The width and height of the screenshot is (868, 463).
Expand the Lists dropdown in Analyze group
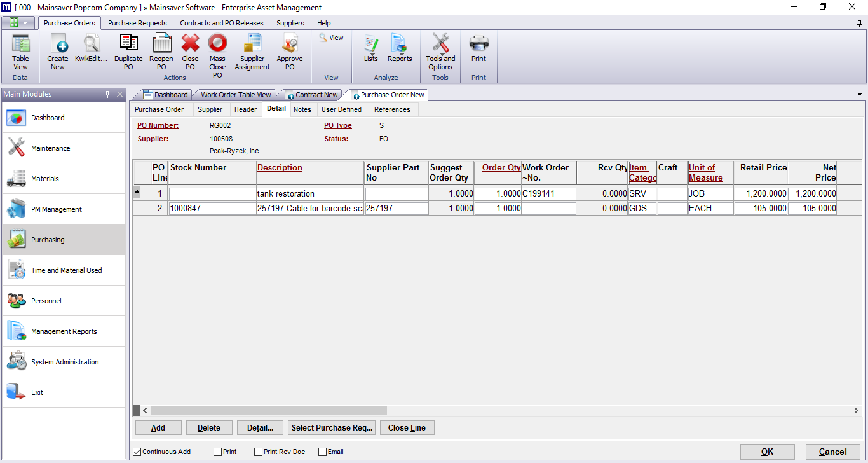click(370, 48)
